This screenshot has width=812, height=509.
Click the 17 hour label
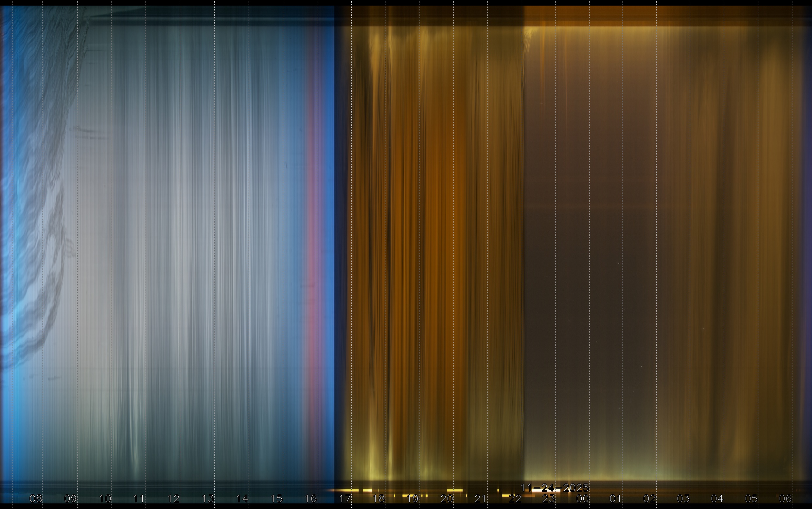[345, 499]
